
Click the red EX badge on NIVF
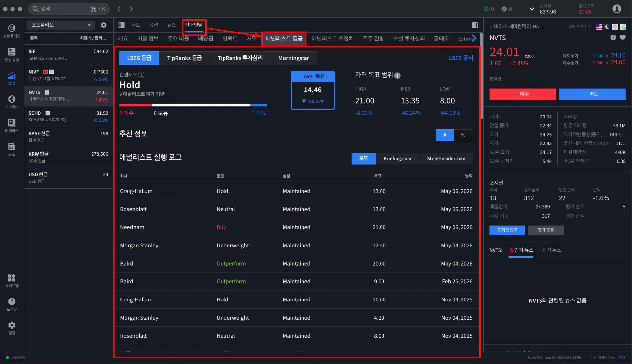coord(46,72)
